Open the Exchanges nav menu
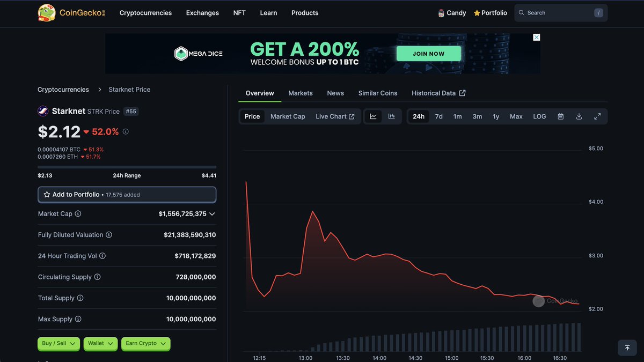 pyautogui.click(x=202, y=13)
